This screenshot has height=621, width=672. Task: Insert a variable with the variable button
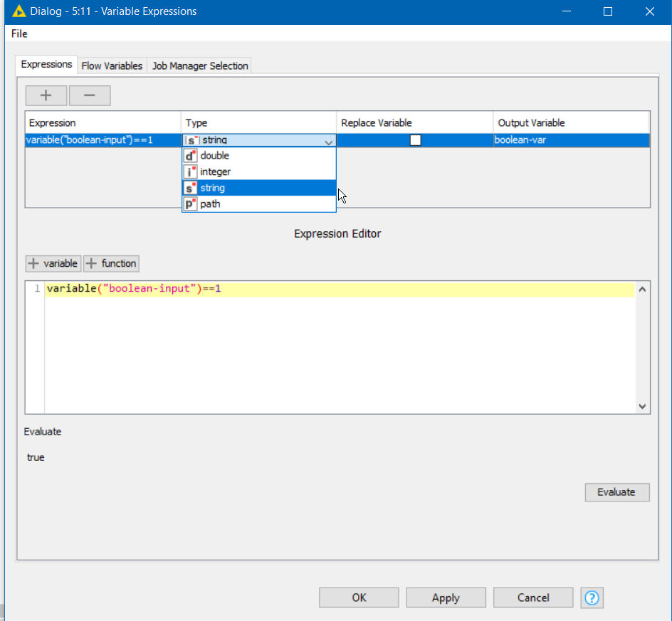click(x=53, y=263)
